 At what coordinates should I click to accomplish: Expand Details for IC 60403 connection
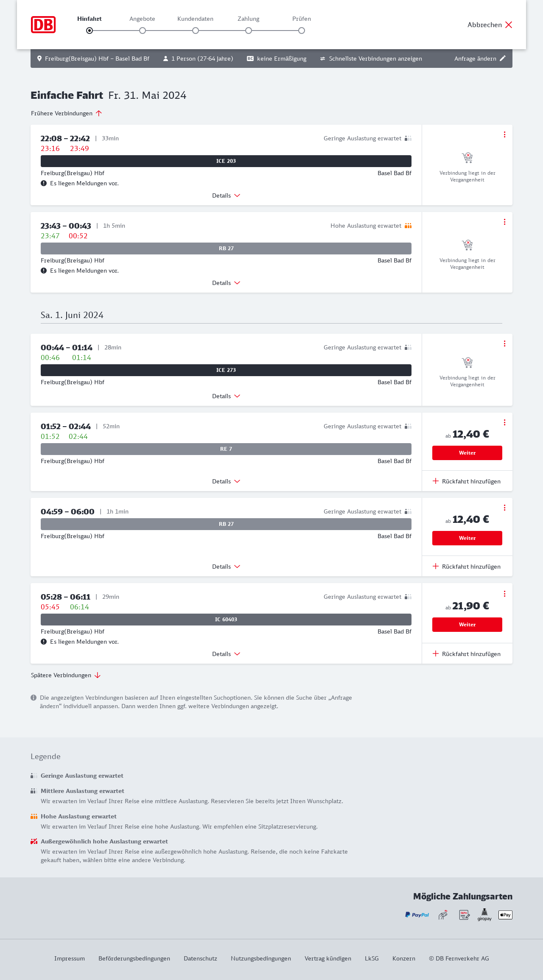point(226,654)
